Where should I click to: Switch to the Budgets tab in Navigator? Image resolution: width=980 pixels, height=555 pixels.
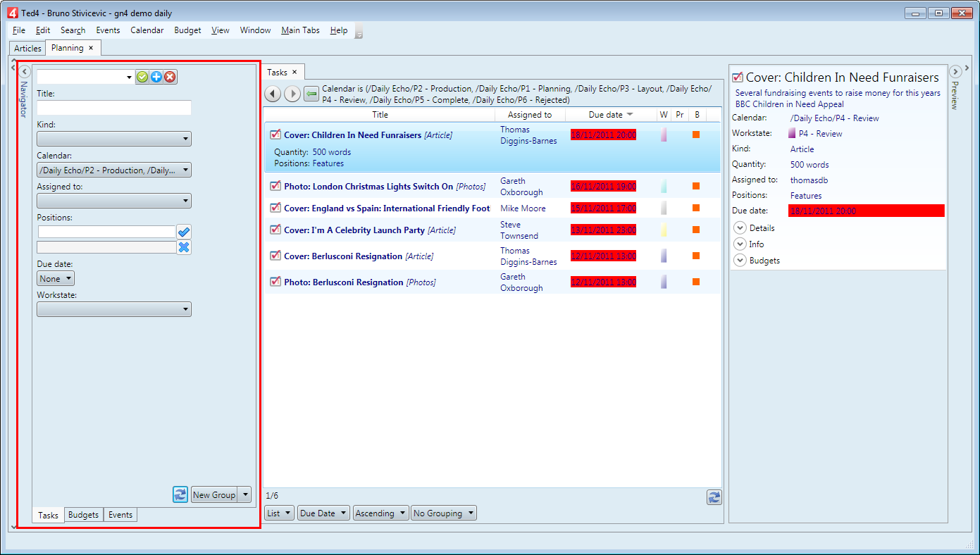coord(84,515)
